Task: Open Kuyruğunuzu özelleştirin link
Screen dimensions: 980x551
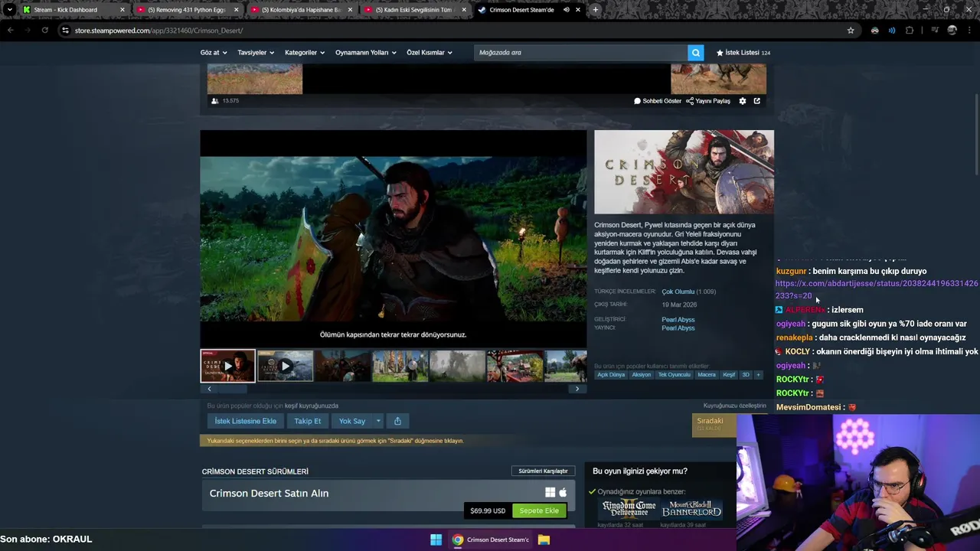Action: coord(734,406)
